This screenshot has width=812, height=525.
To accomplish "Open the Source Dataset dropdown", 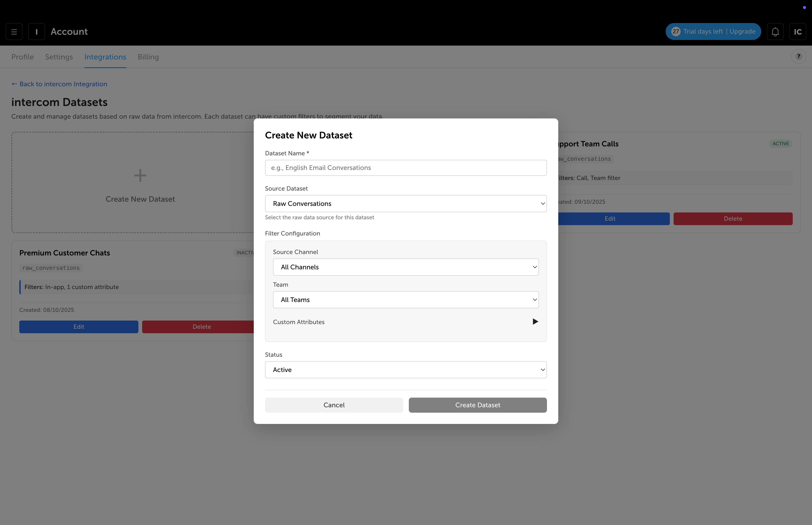I will coord(406,204).
